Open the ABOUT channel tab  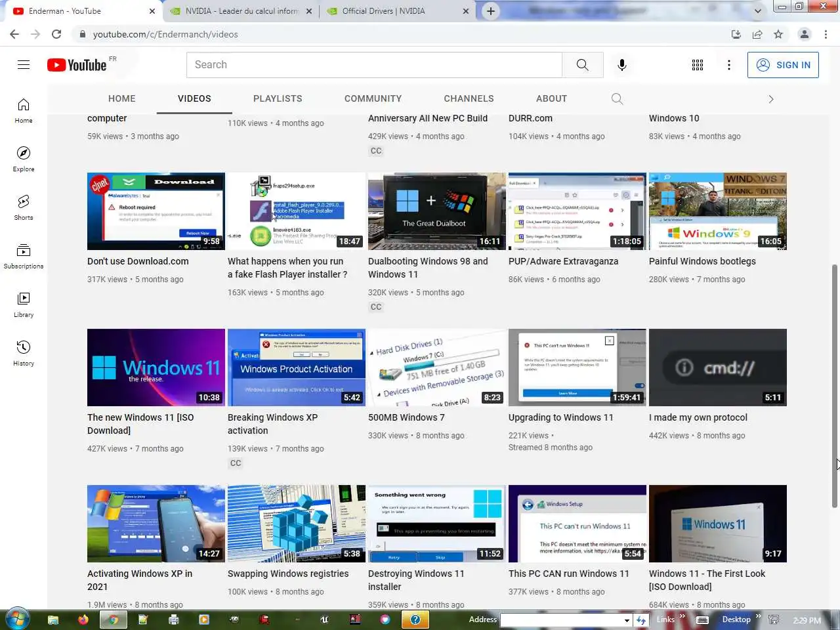551,98
